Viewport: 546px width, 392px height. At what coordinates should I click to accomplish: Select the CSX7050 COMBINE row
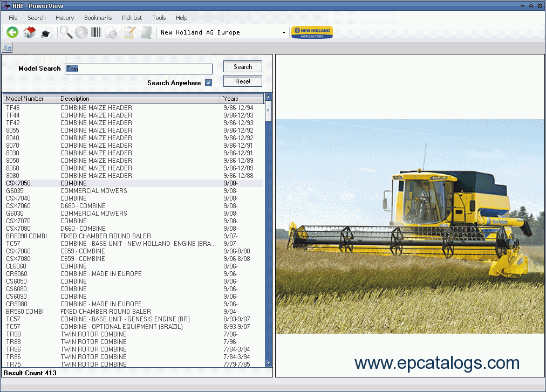coord(108,183)
